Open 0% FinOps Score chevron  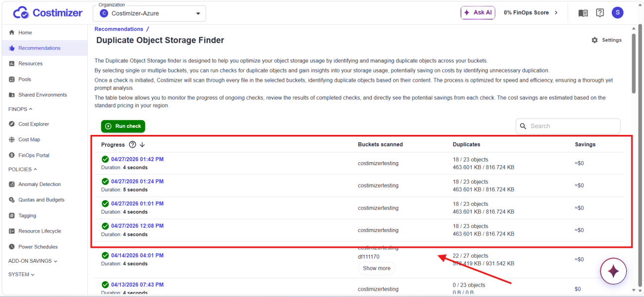(x=556, y=13)
